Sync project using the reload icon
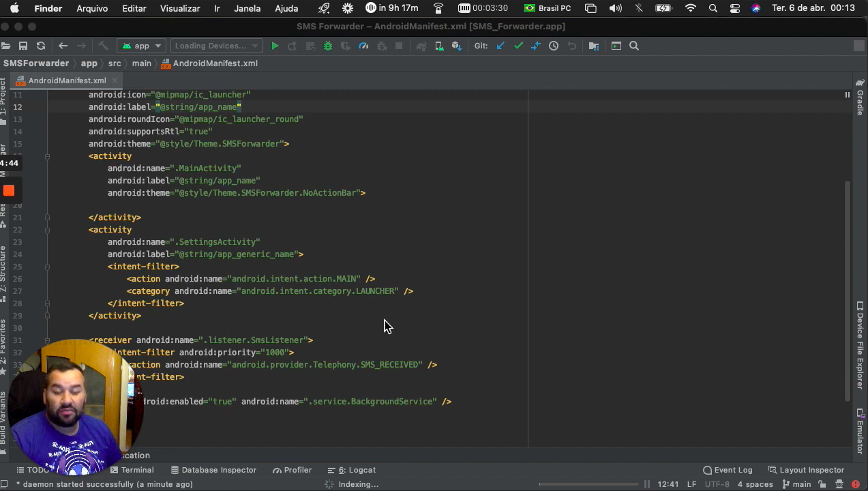This screenshot has width=868, height=491. click(41, 46)
